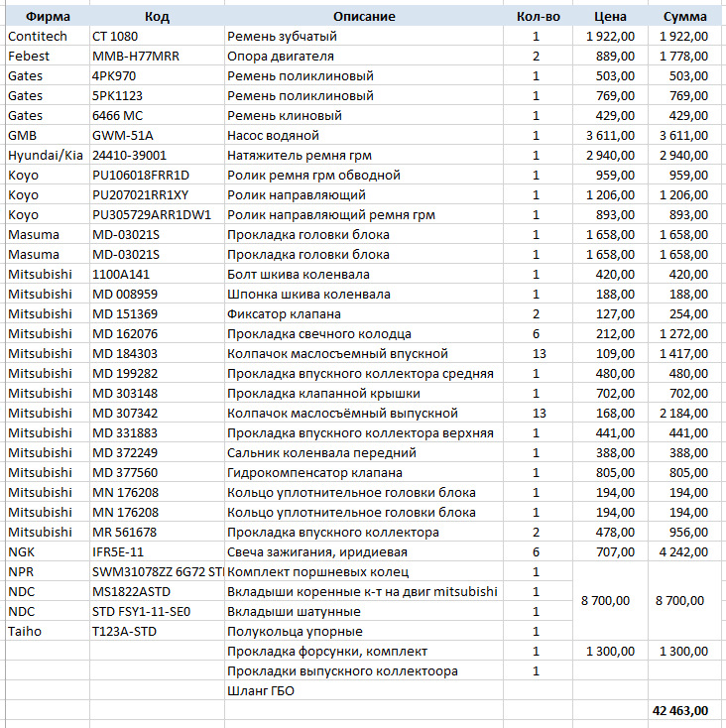Select code 'PU207021RR1XY'
The height and width of the screenshot is (728, 726).
click(x=157, y=194)
